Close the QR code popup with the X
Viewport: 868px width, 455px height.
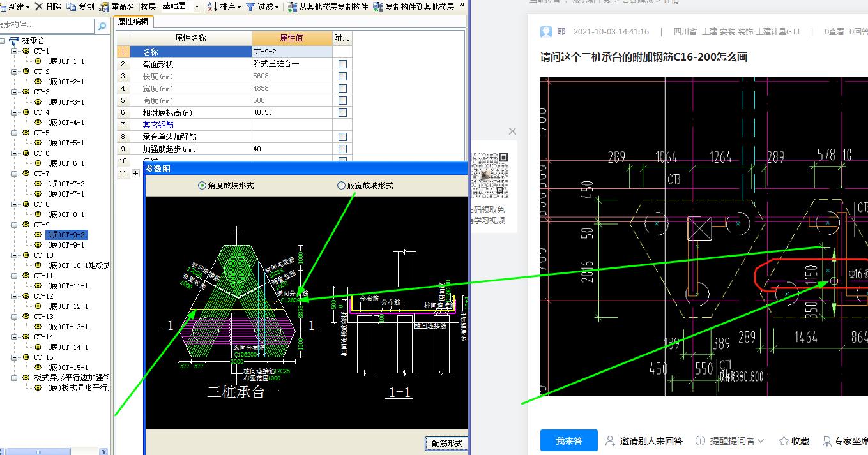coord(512,131)
